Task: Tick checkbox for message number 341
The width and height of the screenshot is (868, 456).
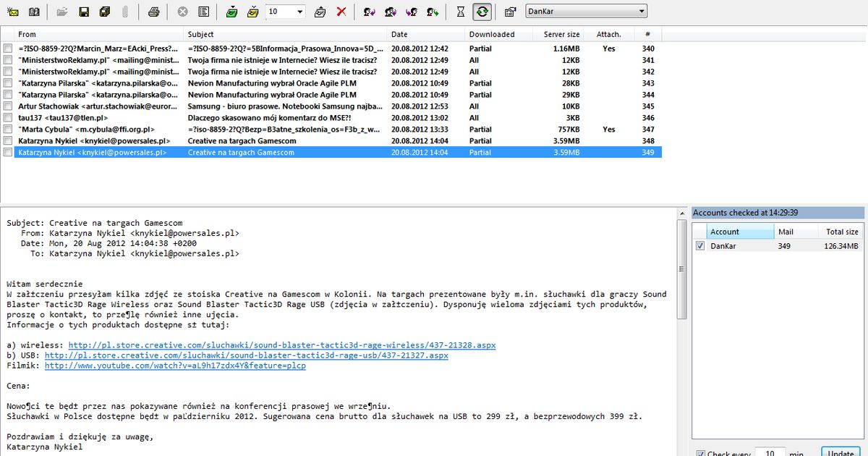Action: (7, 60)
